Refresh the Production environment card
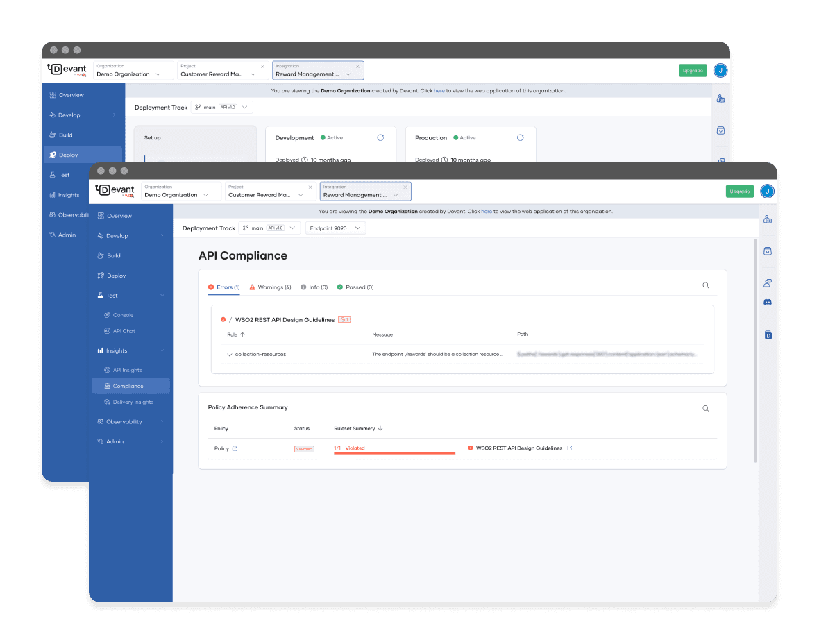819x644 pixels. [x=520, y=138]
